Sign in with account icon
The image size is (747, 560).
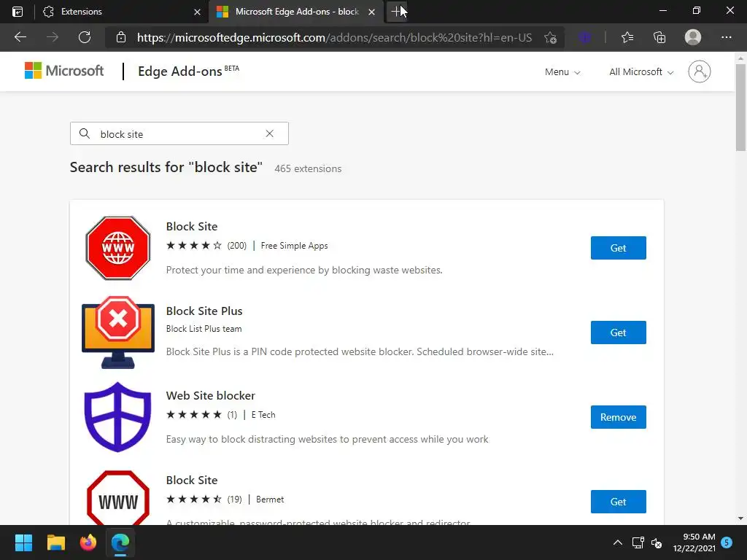pos(699,71)
